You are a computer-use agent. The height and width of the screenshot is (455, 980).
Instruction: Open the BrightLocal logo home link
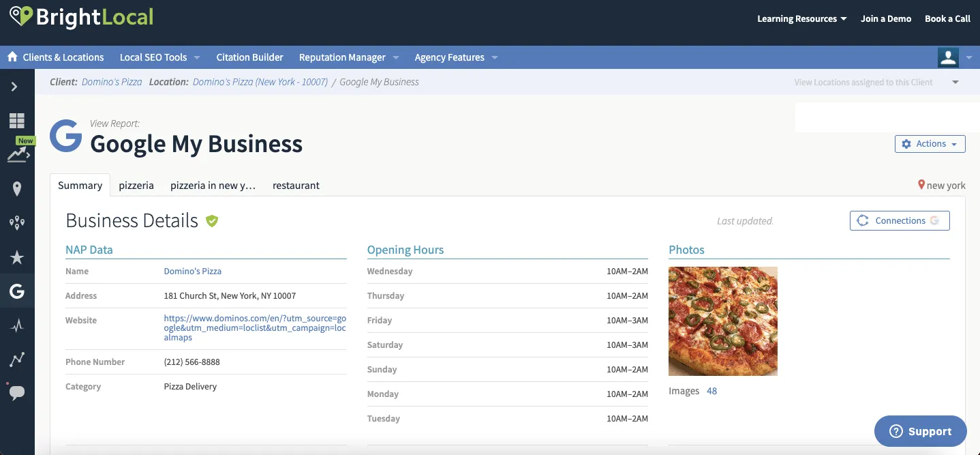coord(81,17)
